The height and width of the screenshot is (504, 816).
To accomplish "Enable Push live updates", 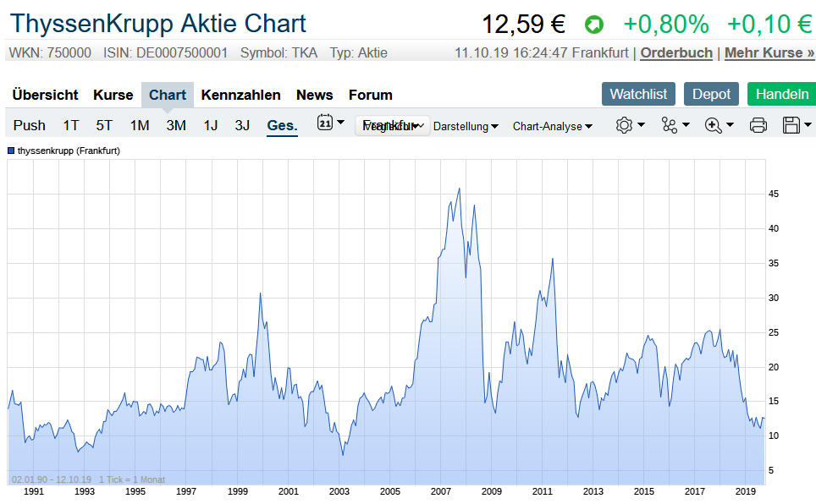I will [x=30, y=125].
